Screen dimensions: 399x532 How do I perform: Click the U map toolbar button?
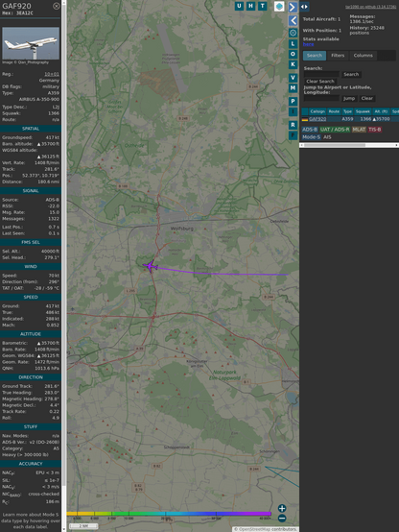[239, 6]
